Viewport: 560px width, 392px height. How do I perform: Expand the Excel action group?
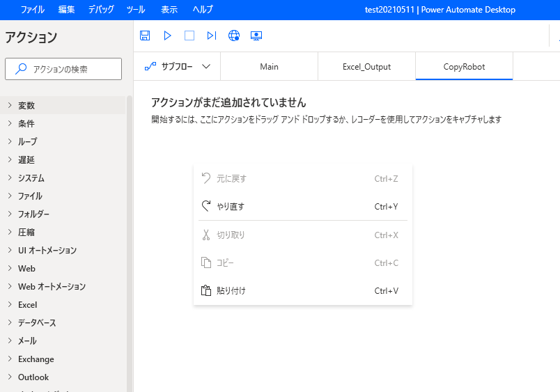pyautogui.click(x=28, y=304)
